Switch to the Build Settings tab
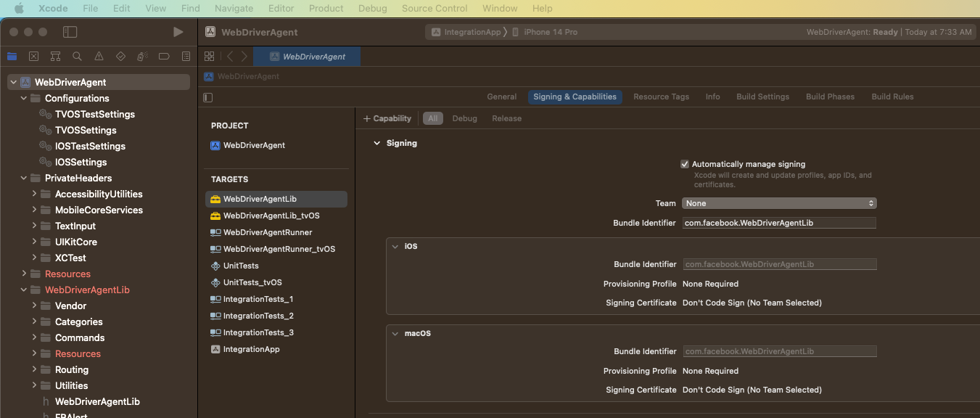980x418 pixels. [762, 97]
